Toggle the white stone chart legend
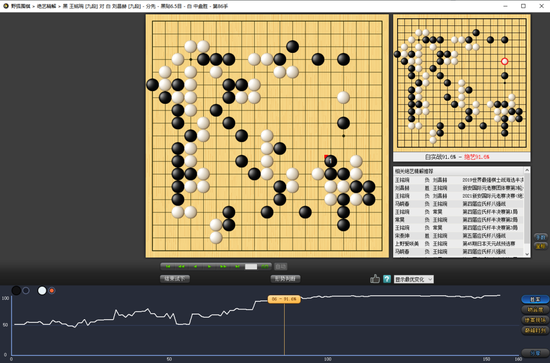 pyautogui.click(x=42, y=290)
